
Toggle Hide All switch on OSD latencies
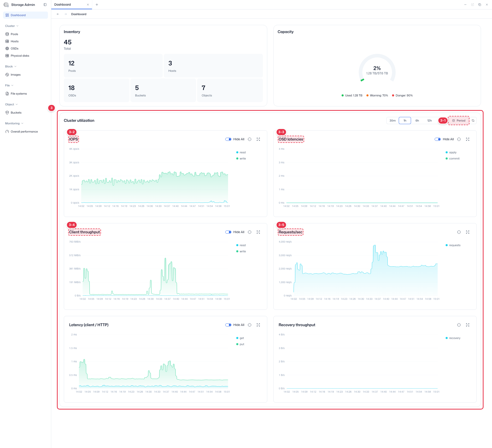pyautogui.click(x=438, y=139)
